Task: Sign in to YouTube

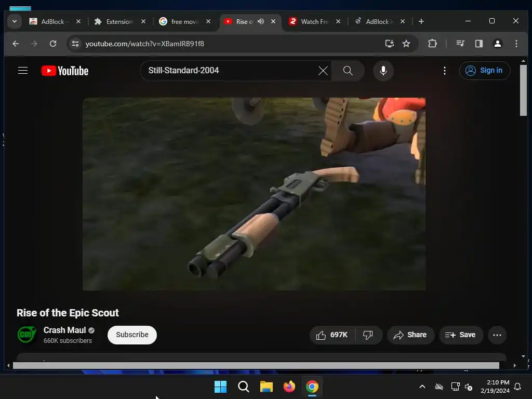Action: pos(485,71)
